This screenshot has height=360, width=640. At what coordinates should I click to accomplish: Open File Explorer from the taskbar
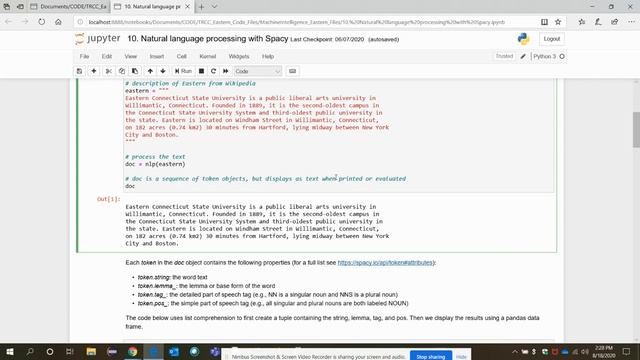(91, 351)
